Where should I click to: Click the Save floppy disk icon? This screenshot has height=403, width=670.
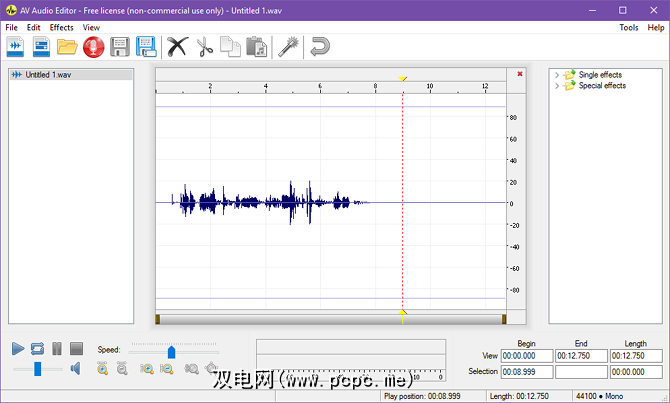tap(120, 46)
